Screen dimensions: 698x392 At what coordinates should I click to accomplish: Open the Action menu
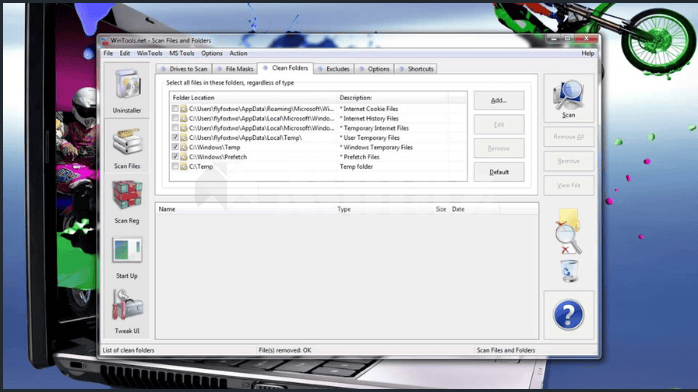pos(238,53)
